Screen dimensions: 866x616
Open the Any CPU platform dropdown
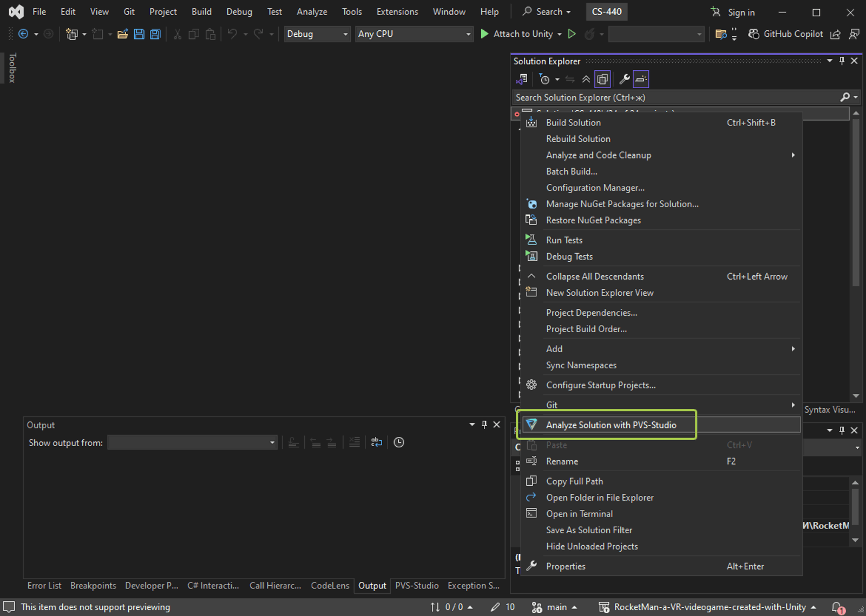coord(414,34)
